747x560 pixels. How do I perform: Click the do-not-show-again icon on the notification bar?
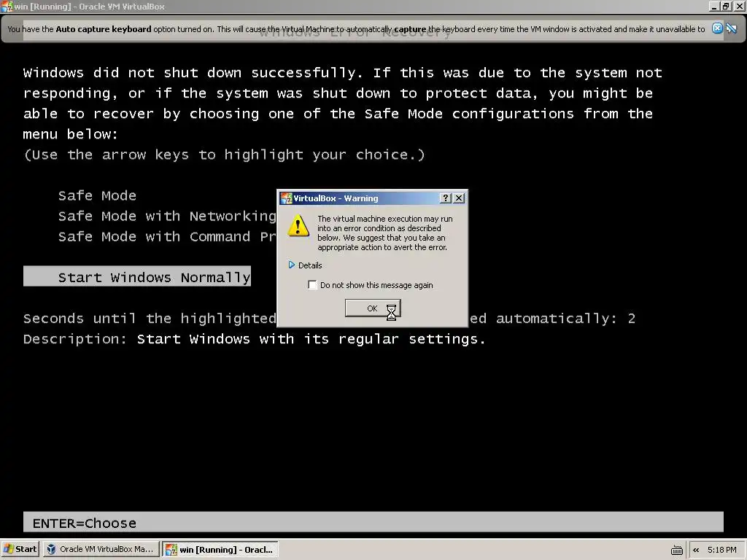(731, 28)
